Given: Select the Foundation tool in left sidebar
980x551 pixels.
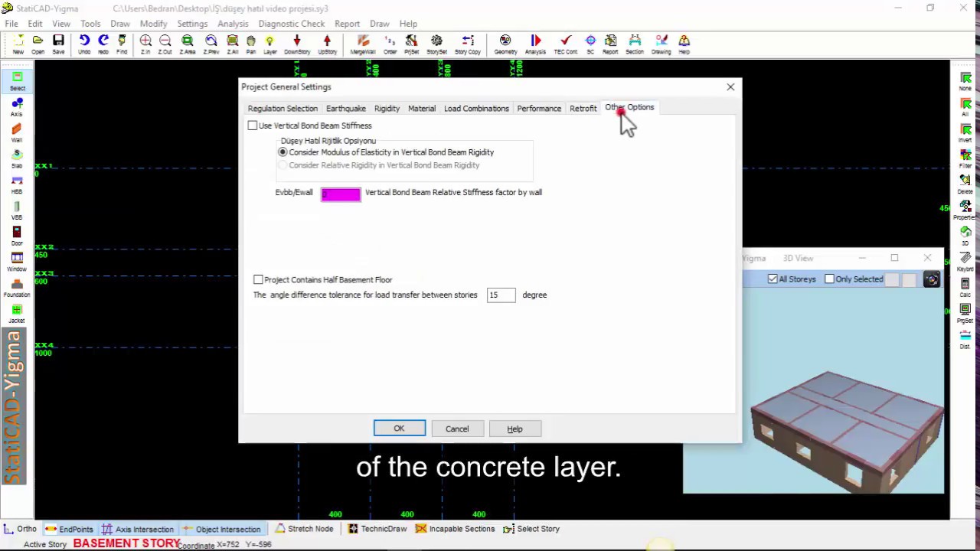Looking at the screenshot, I should click(x=17, y=288).
